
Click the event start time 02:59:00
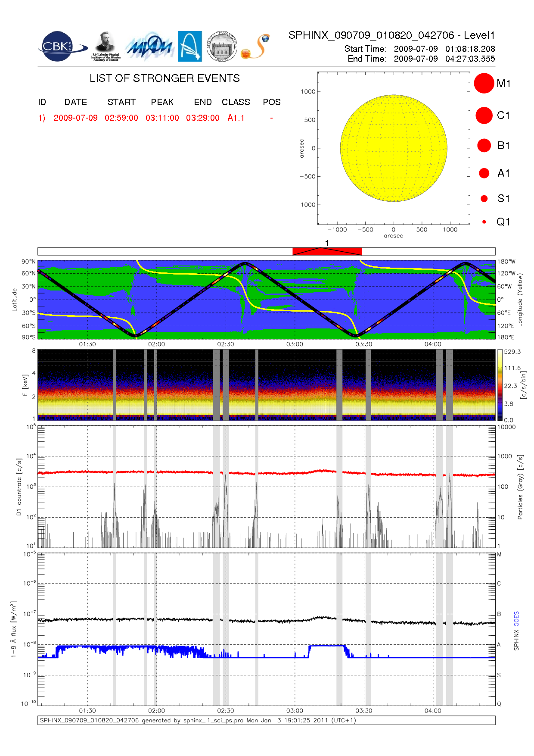(x=121, y=118)
